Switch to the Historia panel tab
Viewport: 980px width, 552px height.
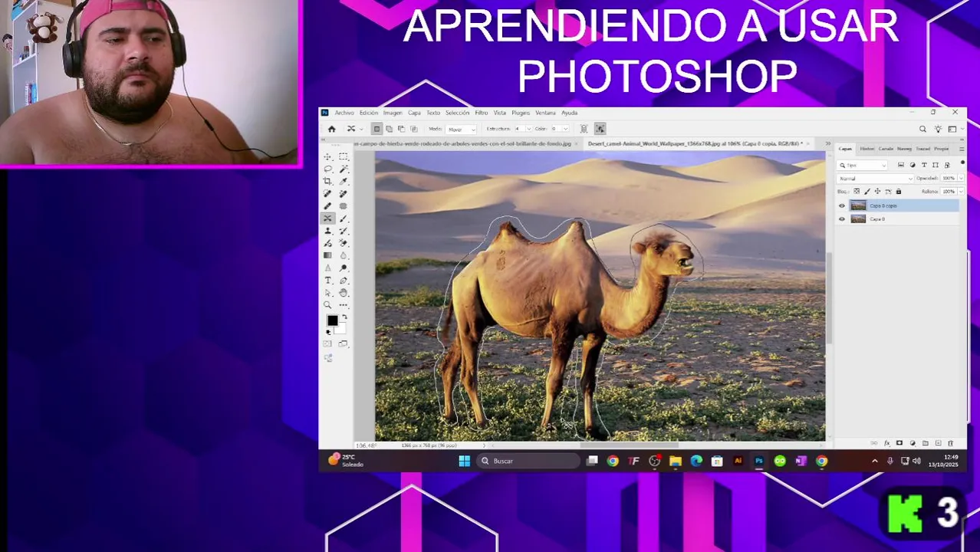(867, 149)
